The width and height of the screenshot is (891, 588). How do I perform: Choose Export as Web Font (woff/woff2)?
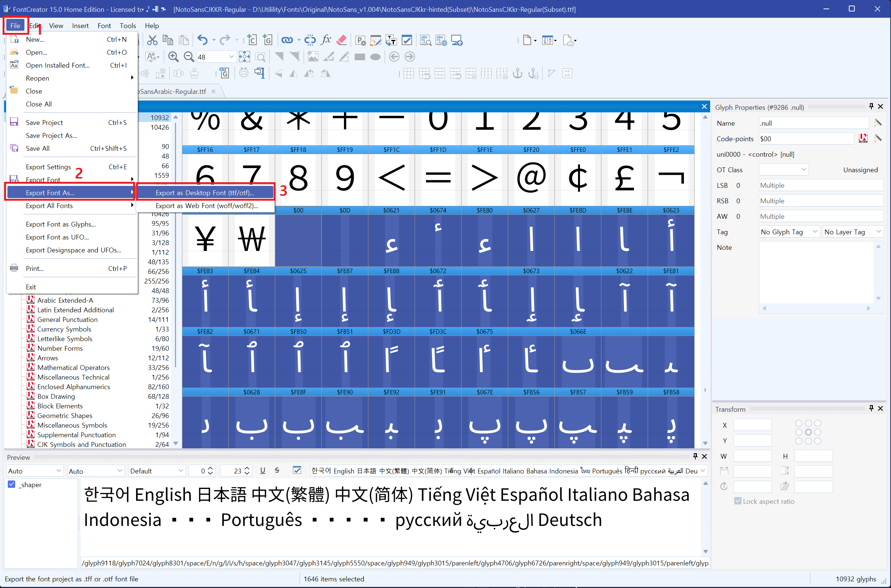pyautogui.click(x=206, y=206)
